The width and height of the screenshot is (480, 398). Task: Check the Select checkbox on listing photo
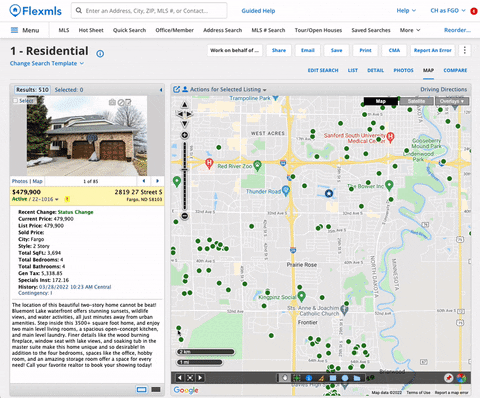[x=15, y=100]
